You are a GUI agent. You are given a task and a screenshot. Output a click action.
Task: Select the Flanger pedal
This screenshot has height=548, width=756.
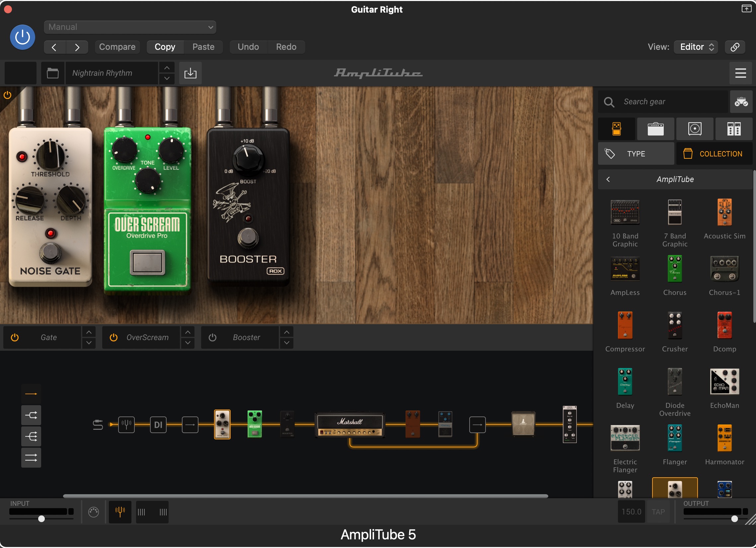coord(675,445)
